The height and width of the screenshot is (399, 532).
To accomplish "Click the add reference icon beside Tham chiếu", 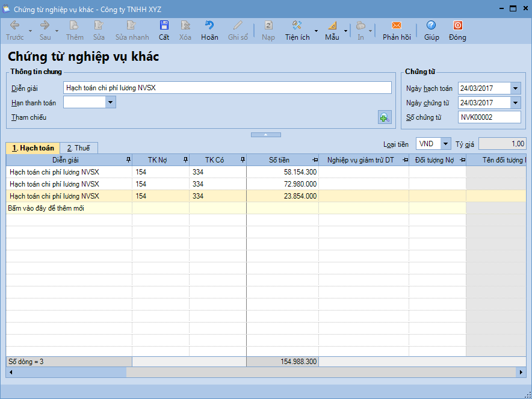I will pos(384,117).
